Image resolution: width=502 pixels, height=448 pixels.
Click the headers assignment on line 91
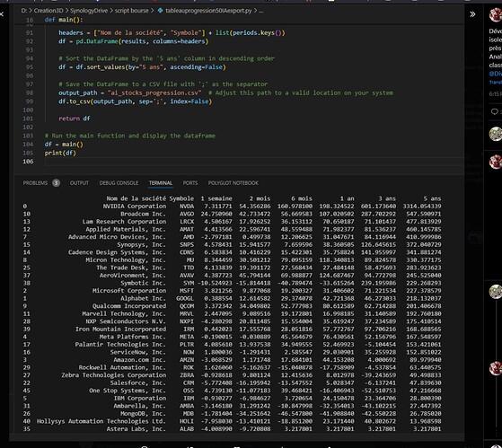[x=172, y=32]
